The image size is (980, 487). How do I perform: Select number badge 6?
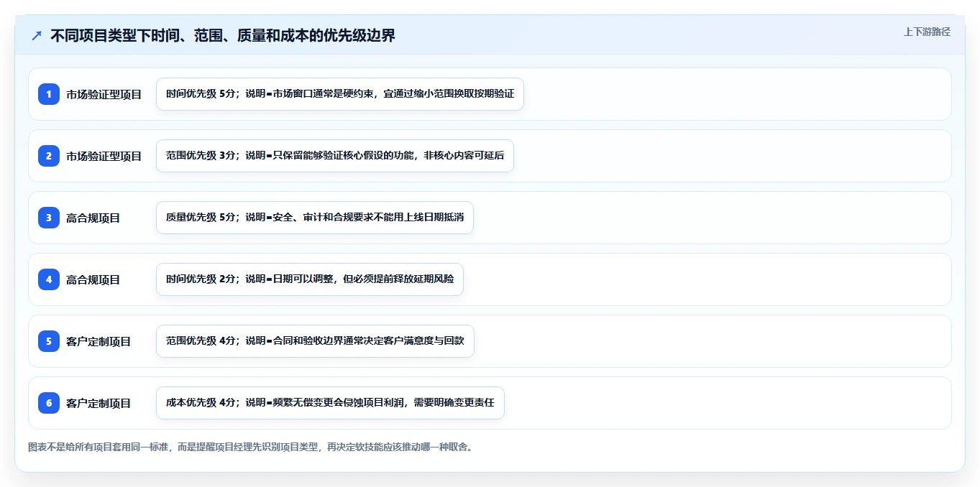click(x=49, y=403)
